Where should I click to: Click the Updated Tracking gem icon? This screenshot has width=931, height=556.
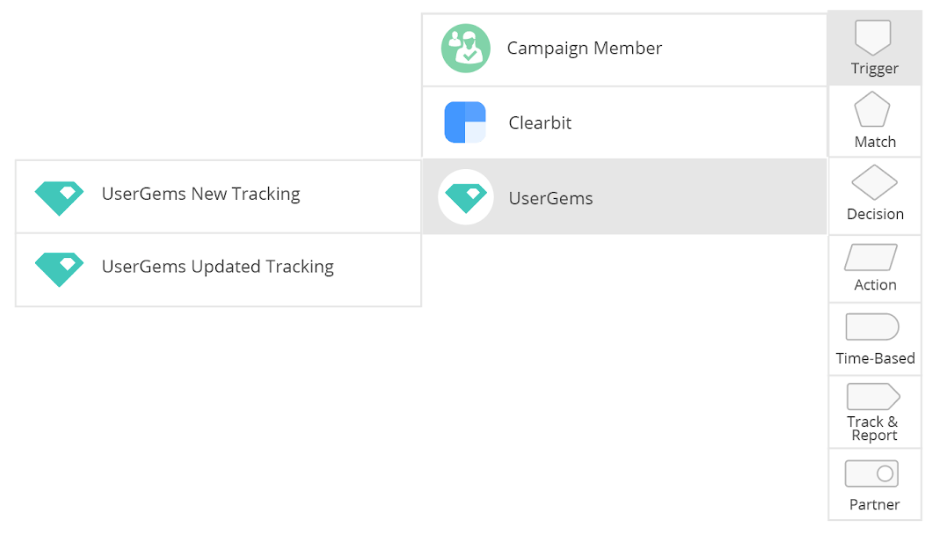pos(59,270)
